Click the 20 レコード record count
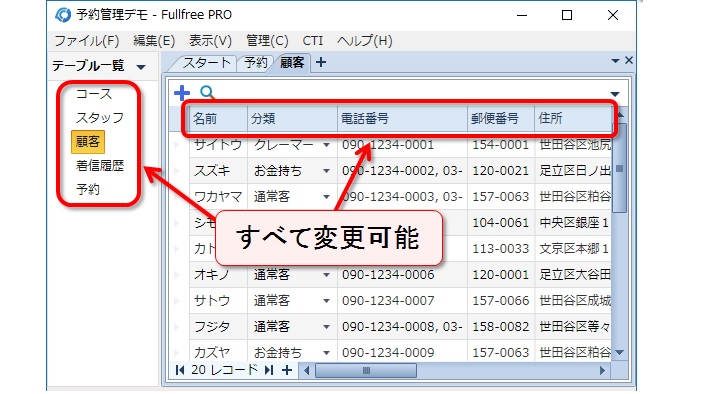 [x=224, y=370]
